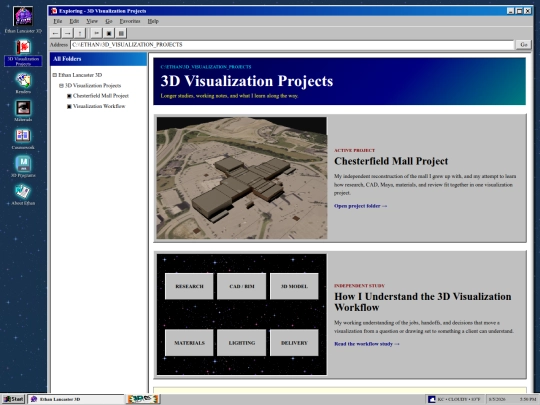Viewport: 540px width, 405px height.
Task: Click the Chesterfield Mall Project heading
Action: pyautogui.click(x=391, y=161)
